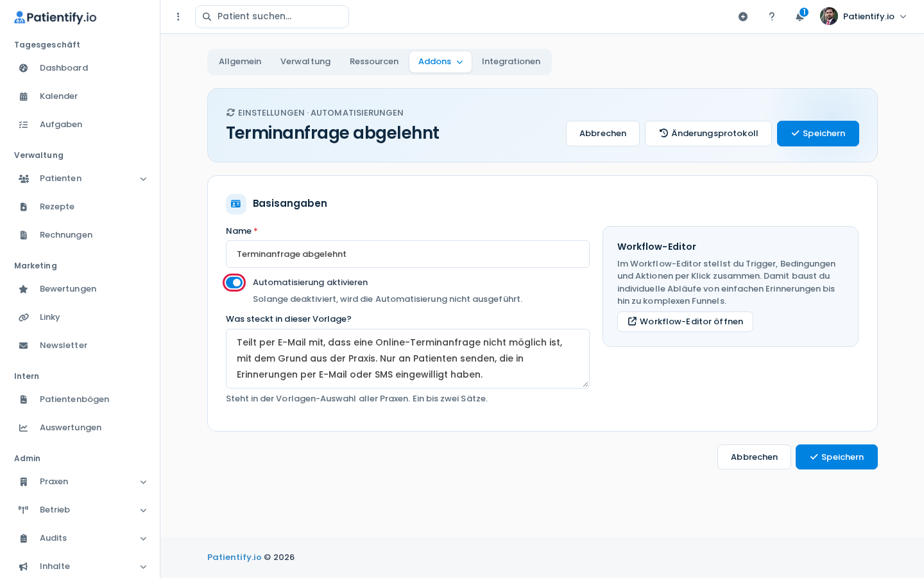924x578 pixels.
Task: Switch to the Ressourcen tab
Action: pos(374,62)
